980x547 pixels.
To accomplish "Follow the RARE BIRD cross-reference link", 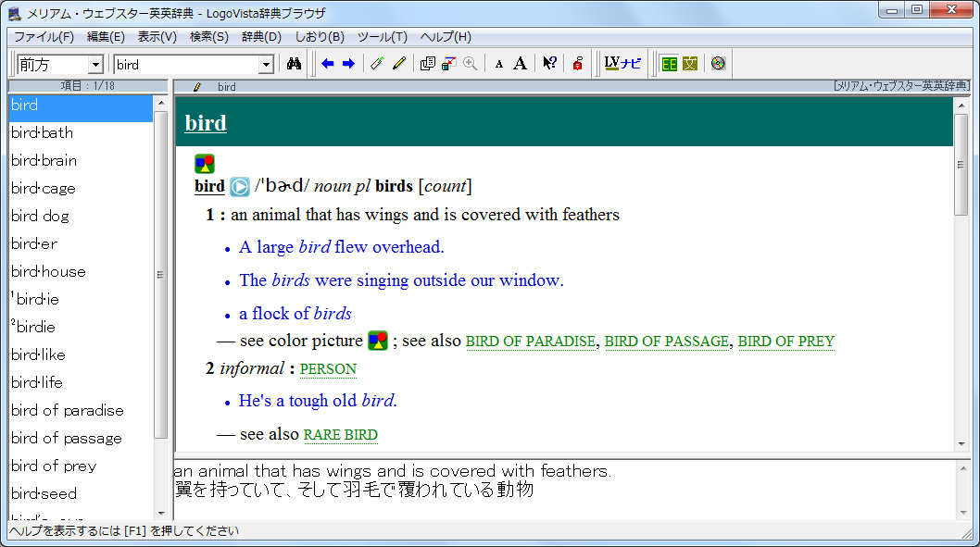I will click(340, 435).
